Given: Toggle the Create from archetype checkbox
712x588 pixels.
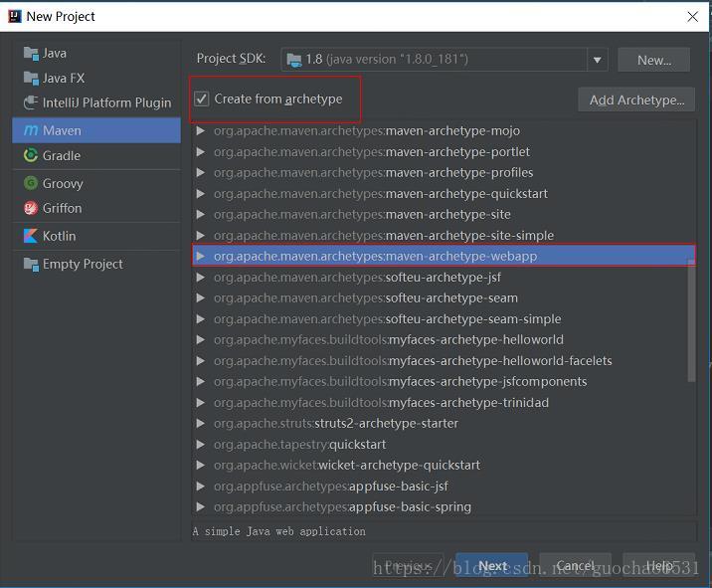Looking at the screenshot, I should pos(201,98).
